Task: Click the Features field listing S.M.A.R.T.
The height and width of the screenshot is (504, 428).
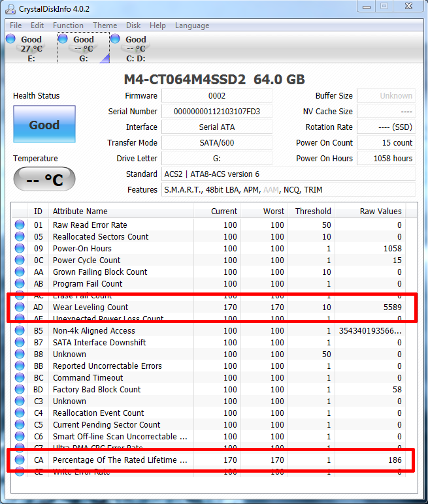Action: pyautogui.click(x=288, y=189)
